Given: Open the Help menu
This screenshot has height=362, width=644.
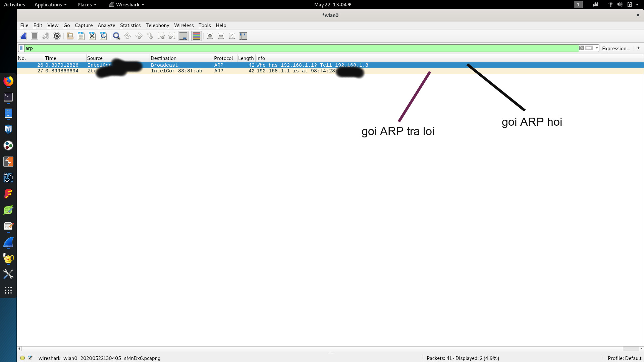Looking at the screenshot, I should [221, 25].
